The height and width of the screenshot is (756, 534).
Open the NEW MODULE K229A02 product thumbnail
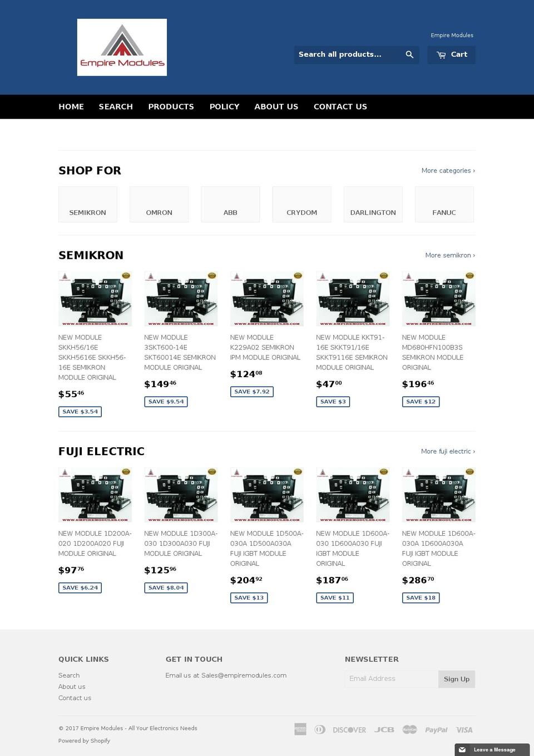tap(267, 299)
